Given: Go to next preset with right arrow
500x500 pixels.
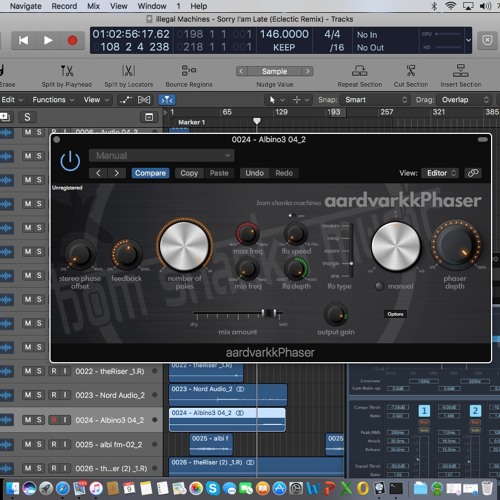Looking at the screenshot, I should 116,173.
